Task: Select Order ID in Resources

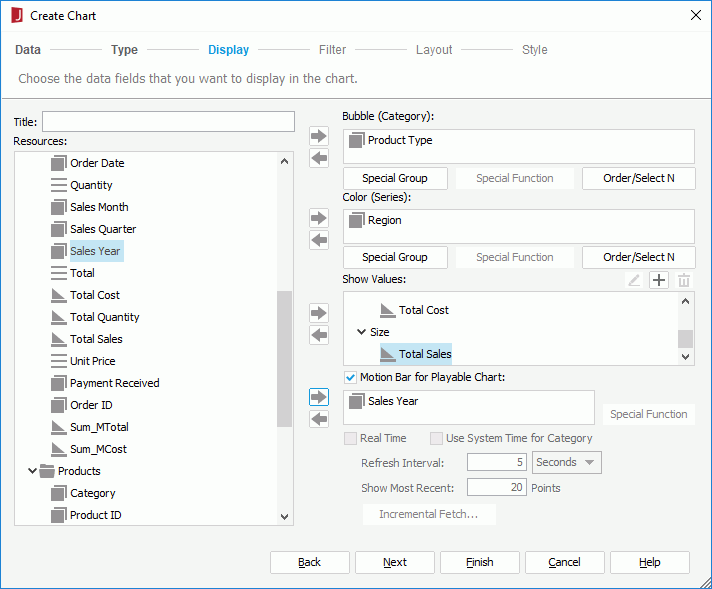Action: tap(91, 405)
